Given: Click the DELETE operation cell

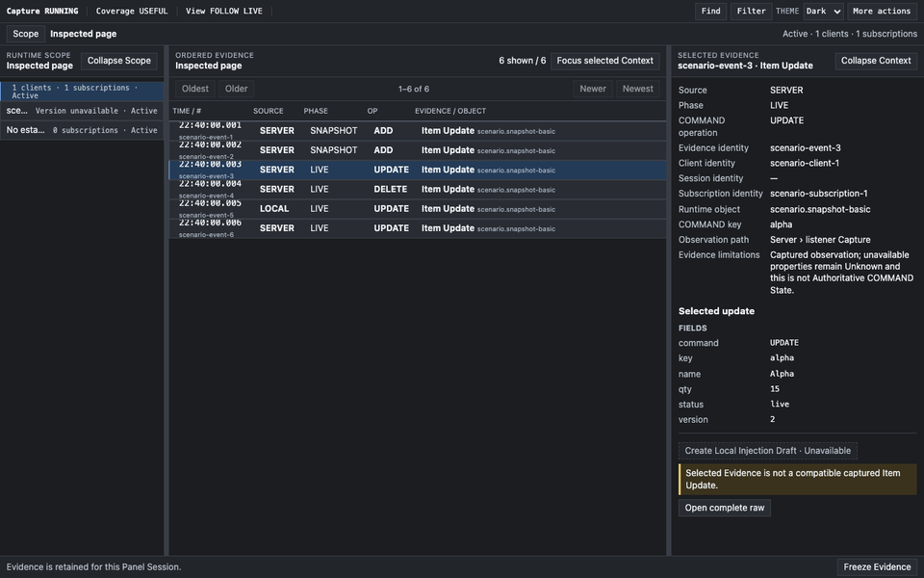Looking at the screenshot, I should pyautogui.click(x=390, y=190).
